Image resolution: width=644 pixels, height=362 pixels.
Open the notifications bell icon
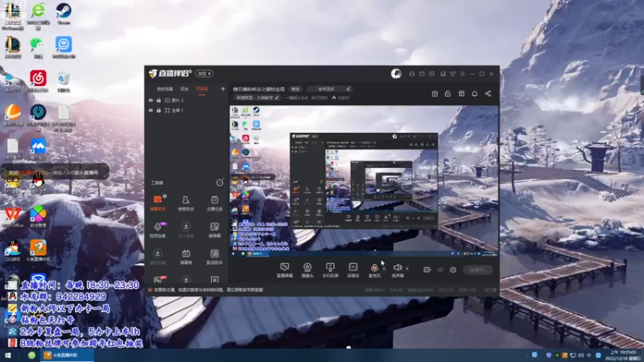[x=474, y=93]
